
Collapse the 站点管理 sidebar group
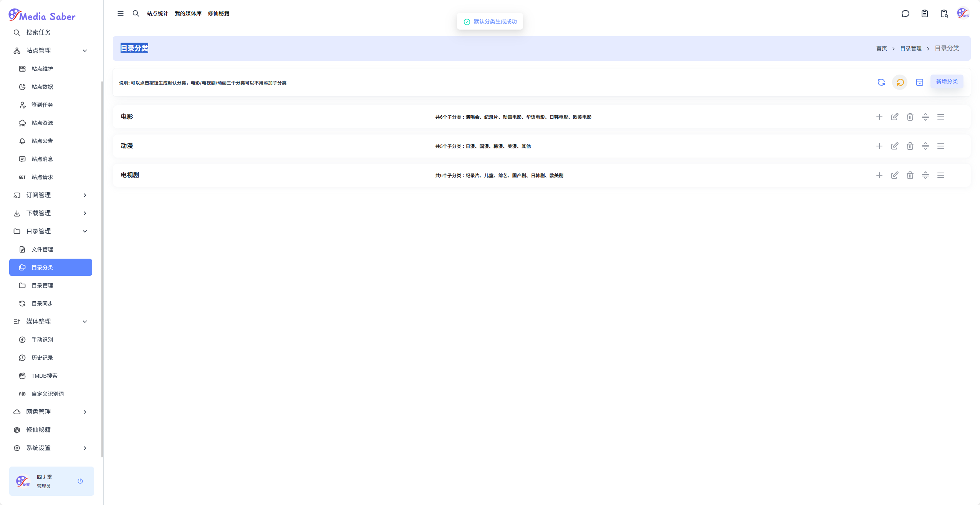tap(85, 51)
